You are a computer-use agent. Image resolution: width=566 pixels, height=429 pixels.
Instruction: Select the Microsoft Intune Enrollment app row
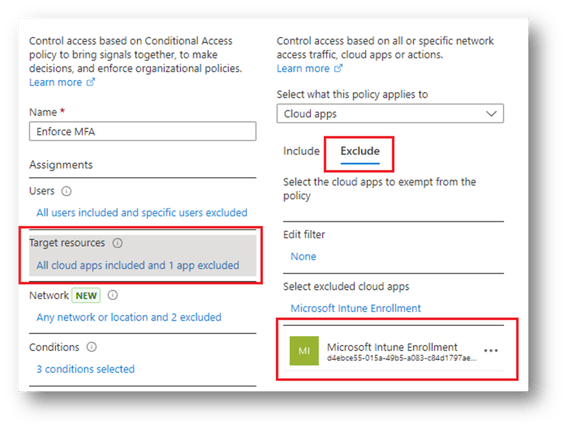tap(393, 350)
